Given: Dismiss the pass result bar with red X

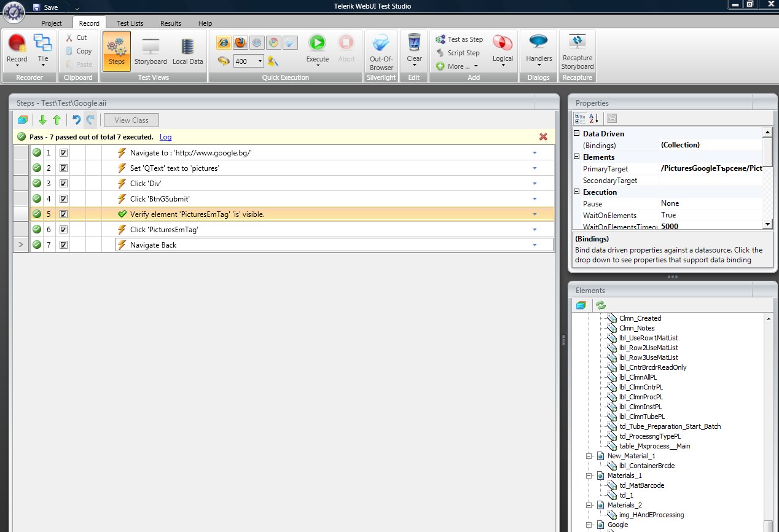Looking at the screenshot, I should [543, 136].
